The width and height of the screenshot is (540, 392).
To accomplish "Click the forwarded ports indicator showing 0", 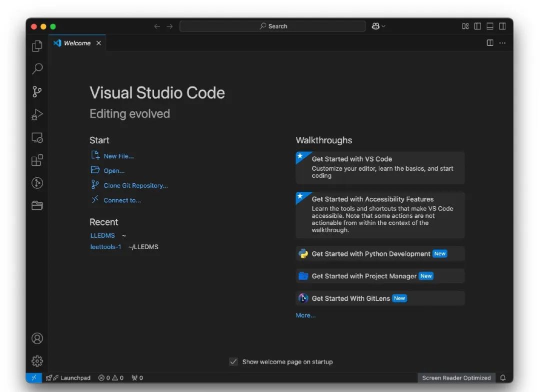I will 137,378.
